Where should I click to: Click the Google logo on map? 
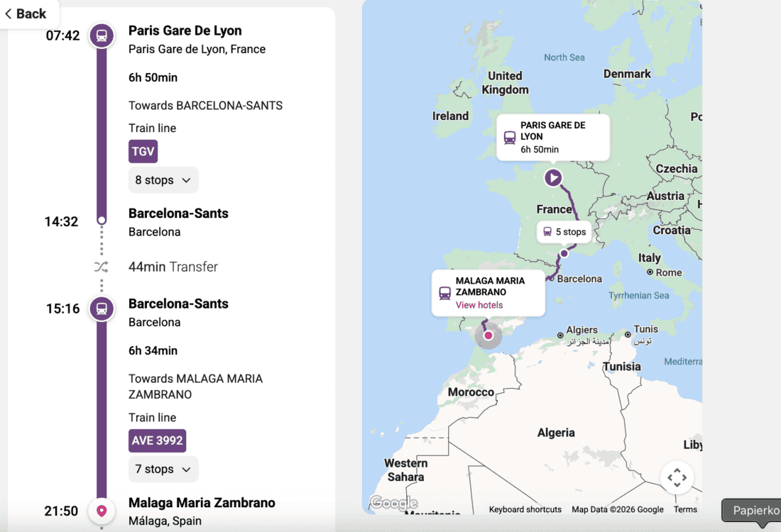point(394,504)
